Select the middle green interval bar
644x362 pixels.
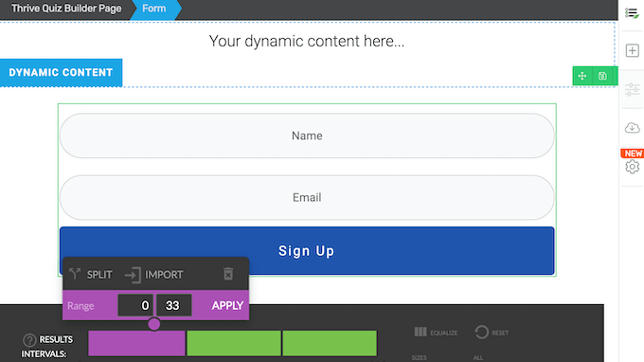pos(234,343)
